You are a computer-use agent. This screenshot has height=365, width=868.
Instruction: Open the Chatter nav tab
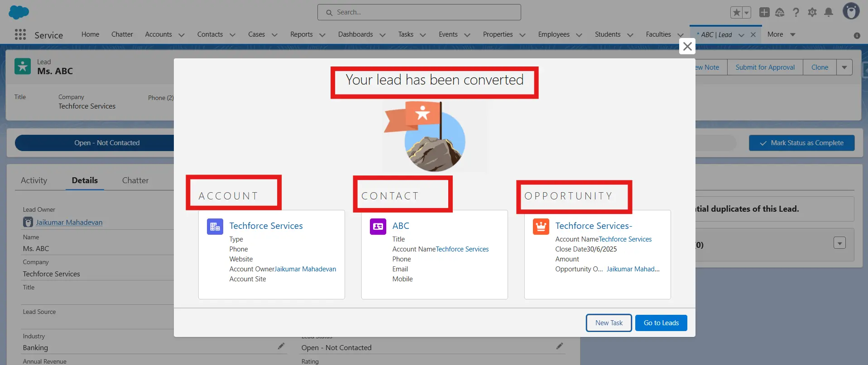pos(122,34)
